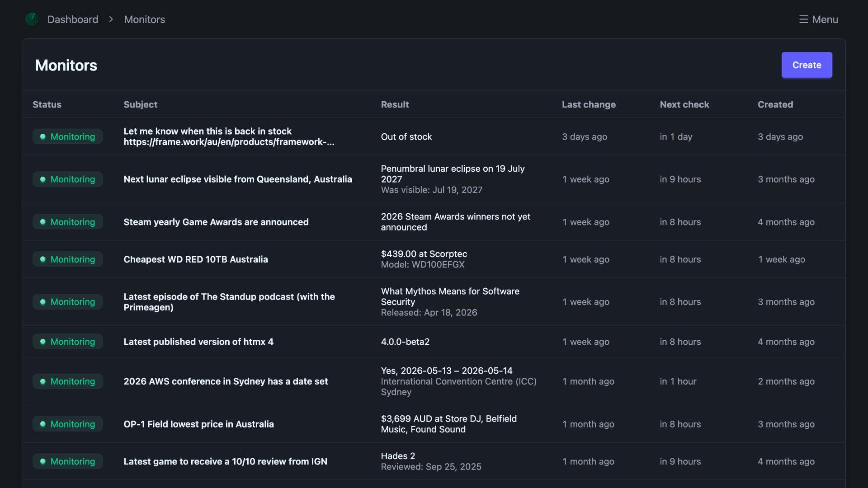Open the Standup podcast latest episode monitor
This screenshot has height=488, width=868.
pos(229,302)
